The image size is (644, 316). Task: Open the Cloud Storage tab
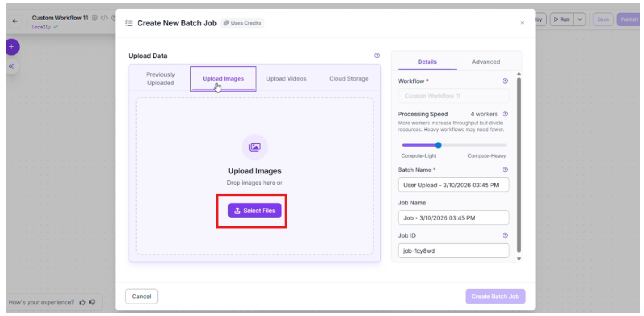pyautogui.click(x=349, y=79)
